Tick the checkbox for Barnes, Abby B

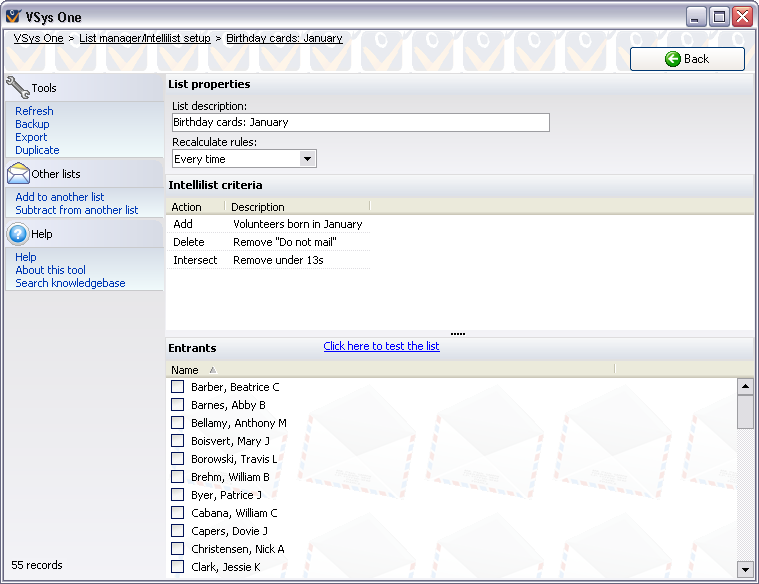pos(178,404)
